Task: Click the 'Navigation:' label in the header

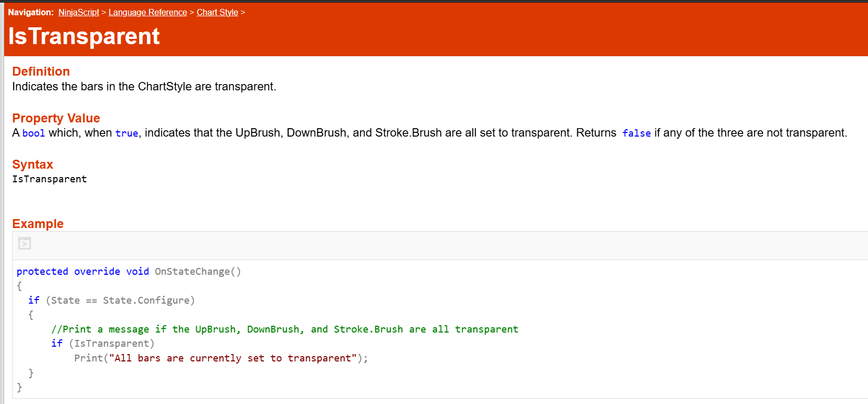Action: tap(30, 12)
